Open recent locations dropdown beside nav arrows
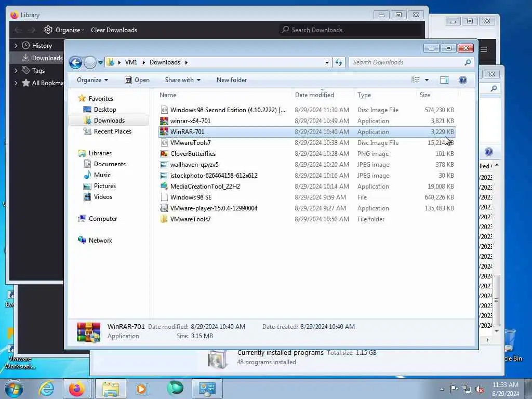The height and width of the screenshot is (399, 532). click(100, 63)
